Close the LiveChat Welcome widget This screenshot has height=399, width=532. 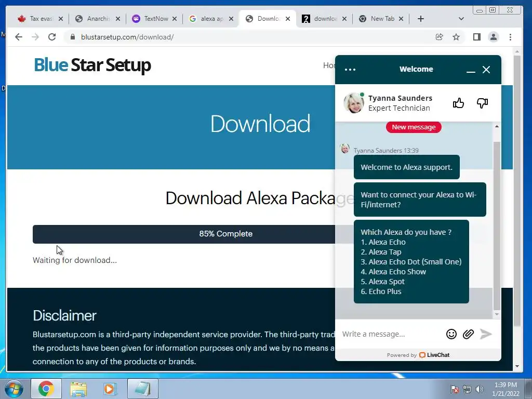[x=486, y=70]
